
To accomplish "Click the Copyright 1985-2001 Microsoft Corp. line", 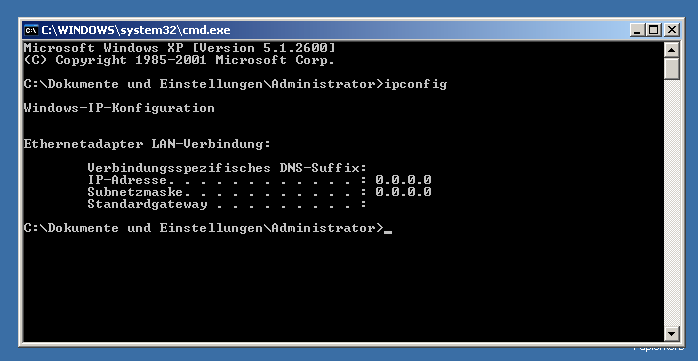I will pos(179,60).
